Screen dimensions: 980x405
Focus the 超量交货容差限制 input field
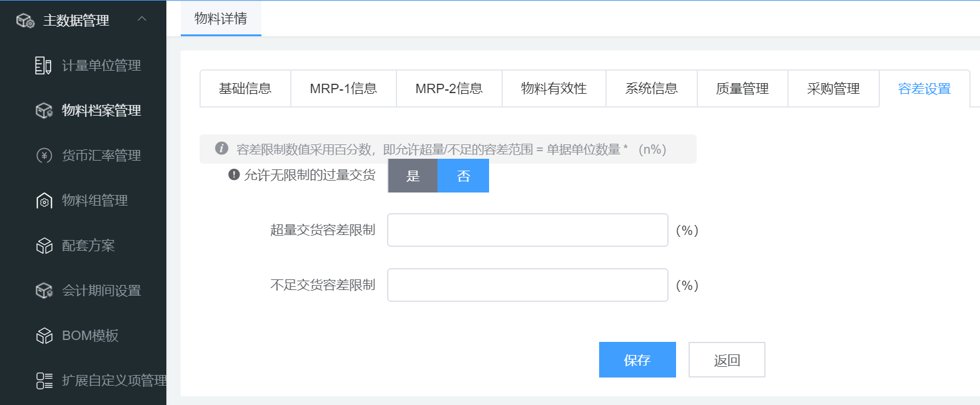pyautogui.click(x=527, y=230)
